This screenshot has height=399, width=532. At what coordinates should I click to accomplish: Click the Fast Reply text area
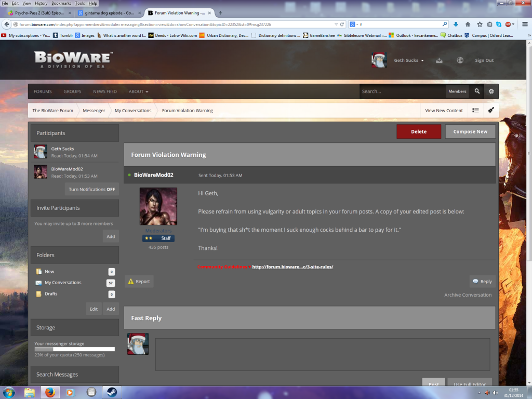pos(322,354)
